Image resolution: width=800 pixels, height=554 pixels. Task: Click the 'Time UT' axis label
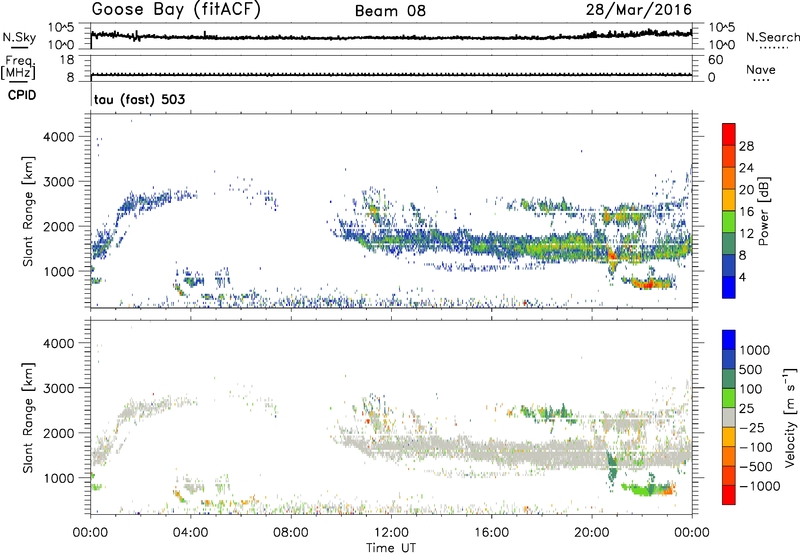391,548
